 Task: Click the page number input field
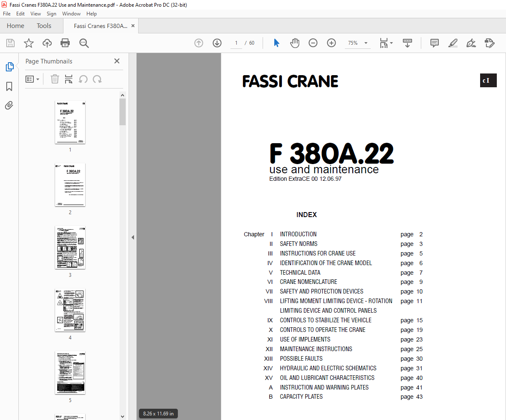[x=236, y=43]
